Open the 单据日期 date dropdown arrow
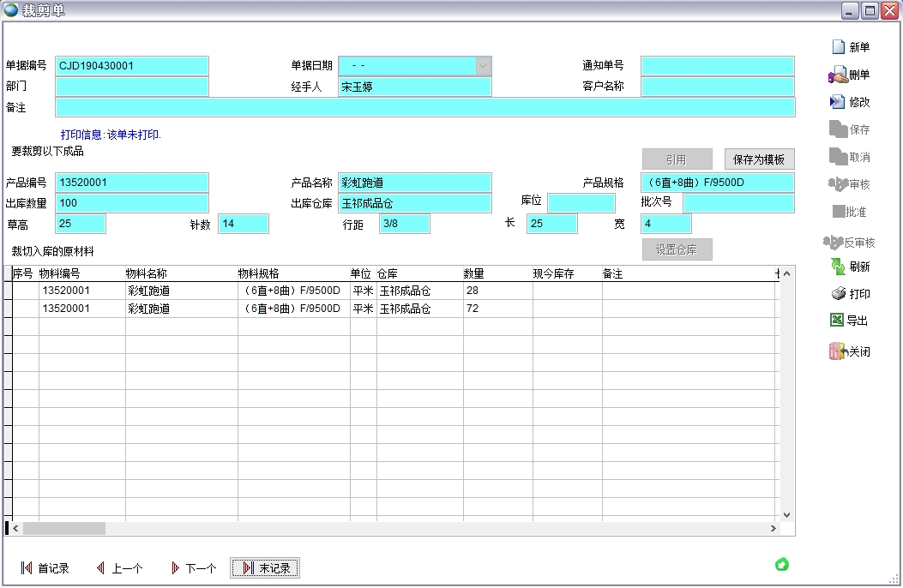 point(484,66)
